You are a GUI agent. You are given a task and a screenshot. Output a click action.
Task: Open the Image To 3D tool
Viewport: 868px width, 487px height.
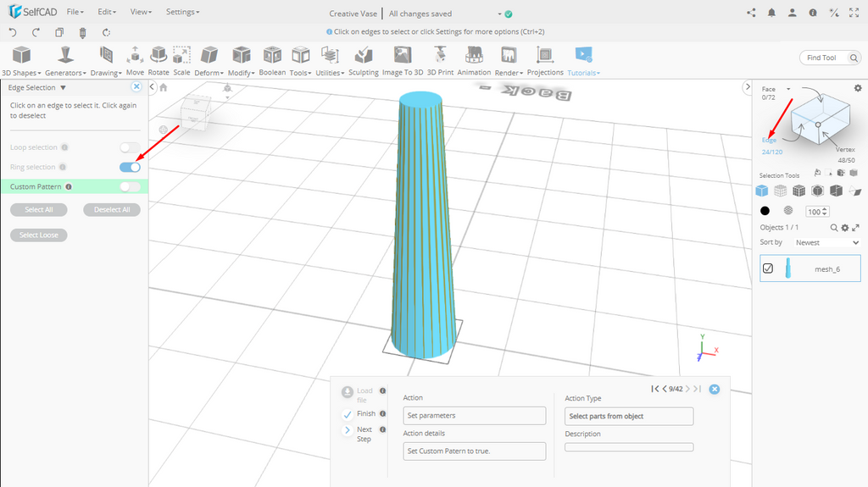[x=403, y=57]
